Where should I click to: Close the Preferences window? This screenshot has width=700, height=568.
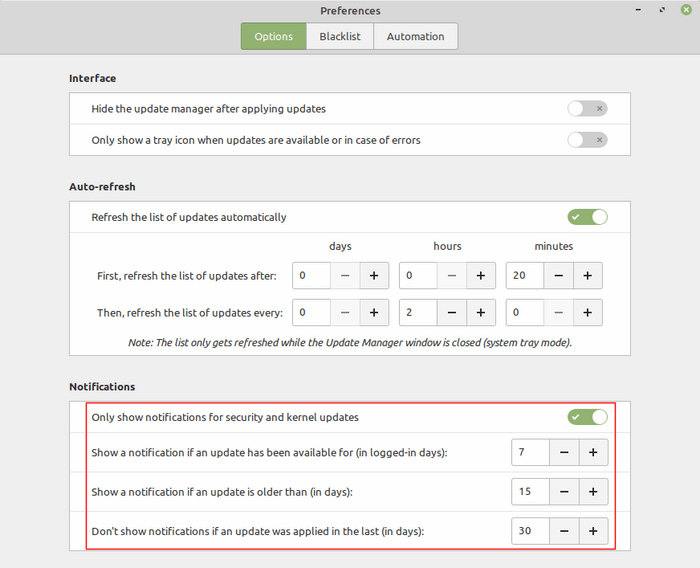click(x=686, y=9)
